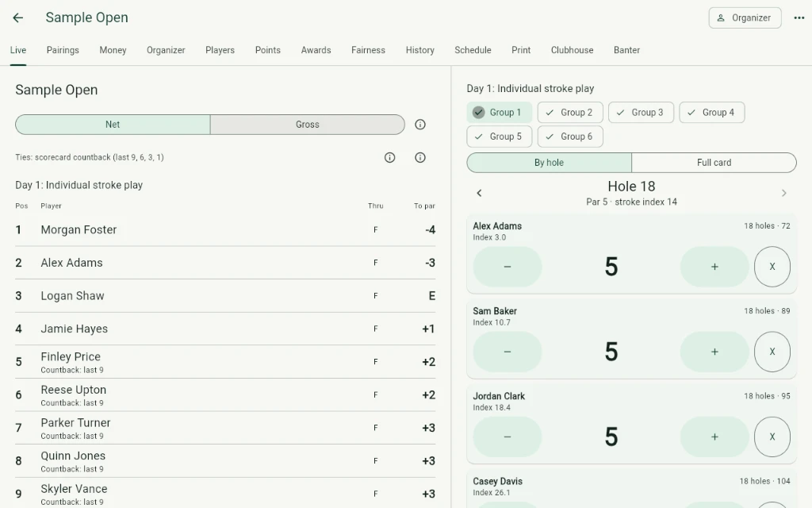
Task: Increase Sam Baker's score with the plus button
Action: [714, 352]
